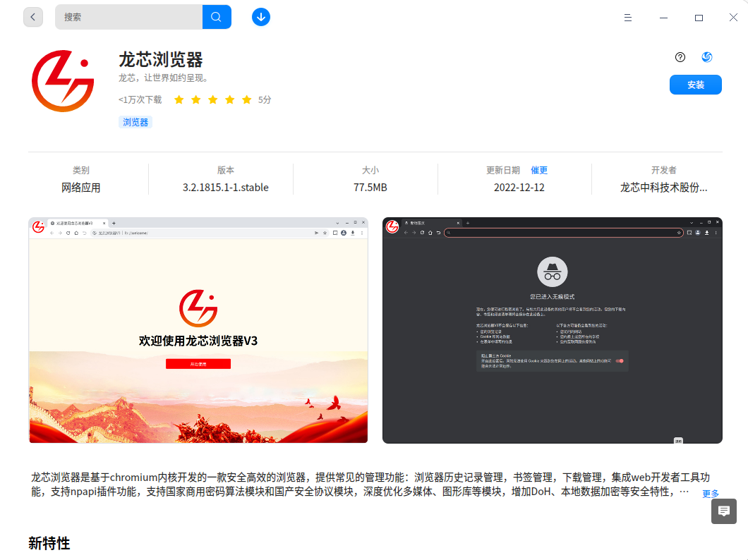The height and width of the screenshot is (560, 748).
Task: Focus the 搜索 search field
Action: [x=129, y=17]
